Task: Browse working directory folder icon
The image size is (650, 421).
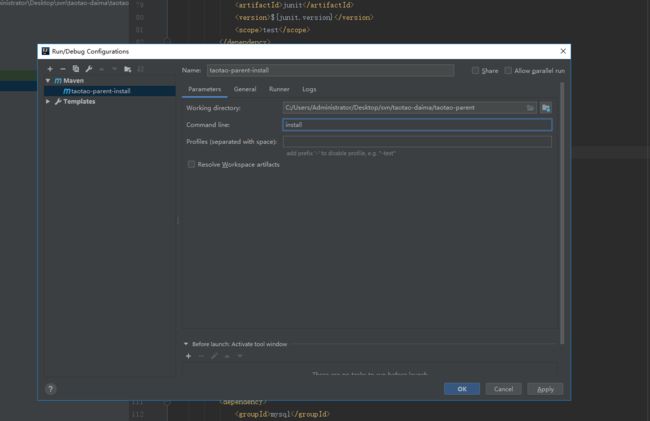Action: (x=530, y=108)
